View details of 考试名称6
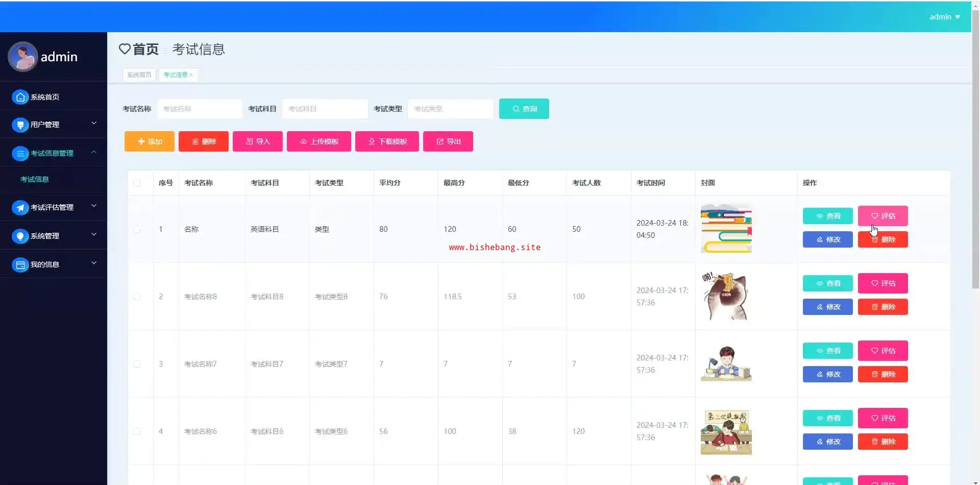The image size is (980, 485). 828,418
